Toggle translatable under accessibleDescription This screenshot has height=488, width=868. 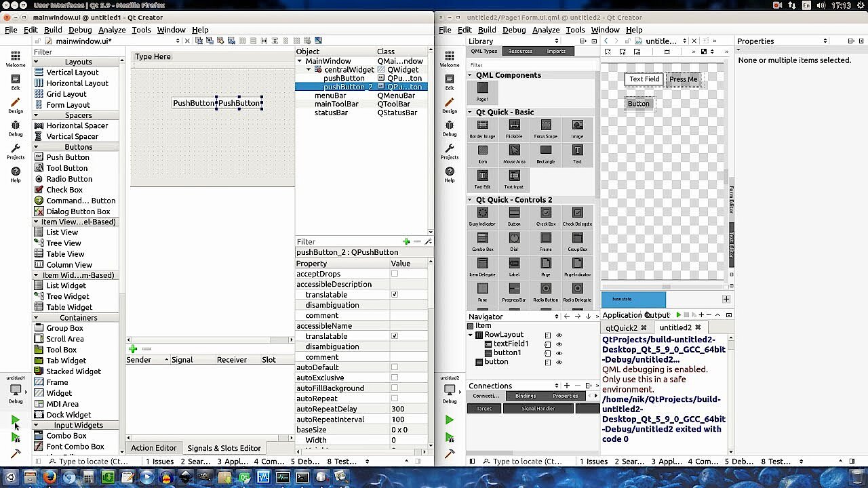pos(394,295)
